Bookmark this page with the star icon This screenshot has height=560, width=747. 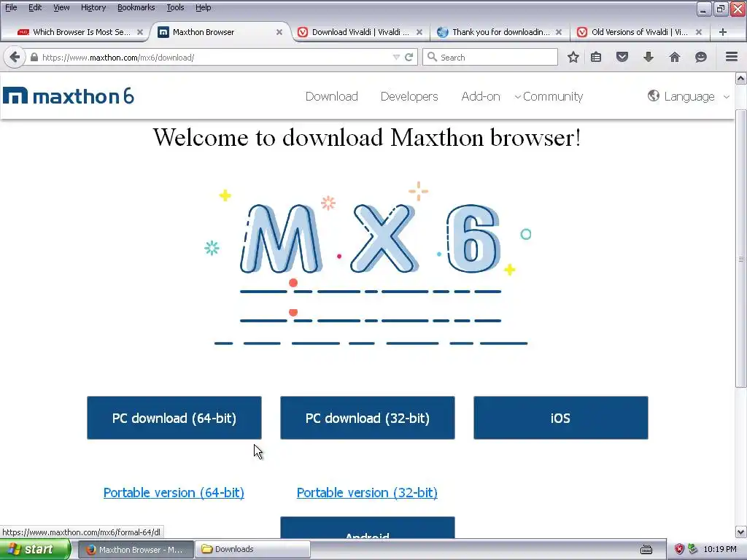coord(573,57)
